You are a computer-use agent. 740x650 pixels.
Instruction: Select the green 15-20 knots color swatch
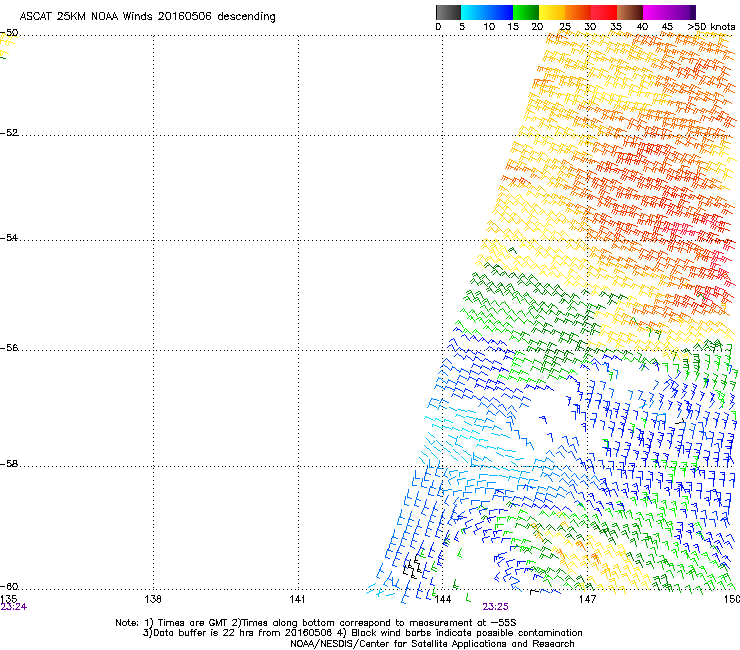[x=526, y=12]
